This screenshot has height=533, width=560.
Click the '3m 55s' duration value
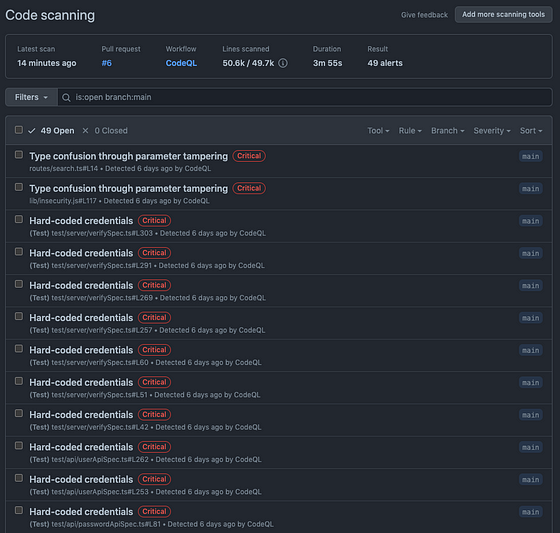pos(328,63)
